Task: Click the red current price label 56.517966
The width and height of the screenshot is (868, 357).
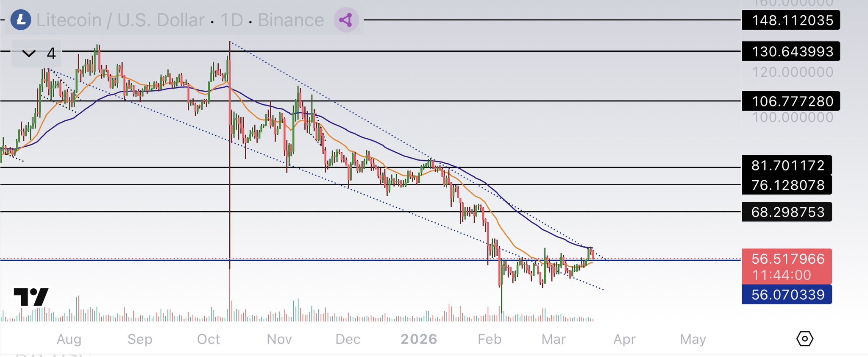Action: [787, 259]
